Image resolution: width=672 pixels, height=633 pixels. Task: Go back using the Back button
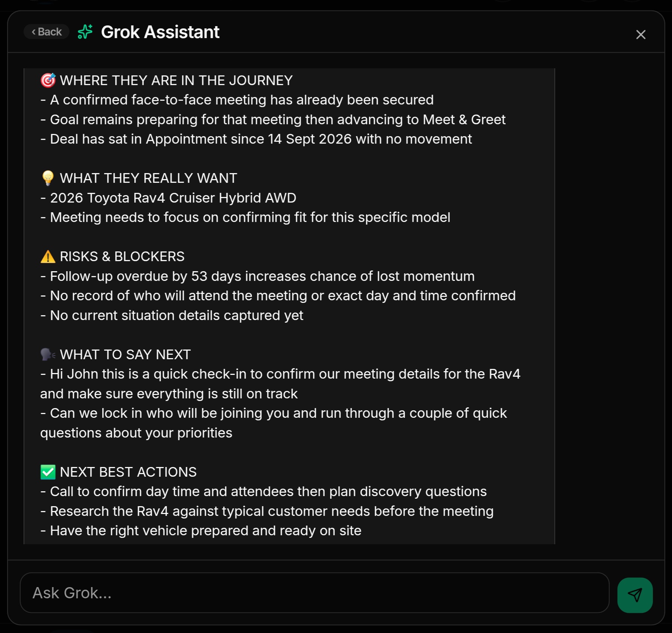tap(46, 32)
